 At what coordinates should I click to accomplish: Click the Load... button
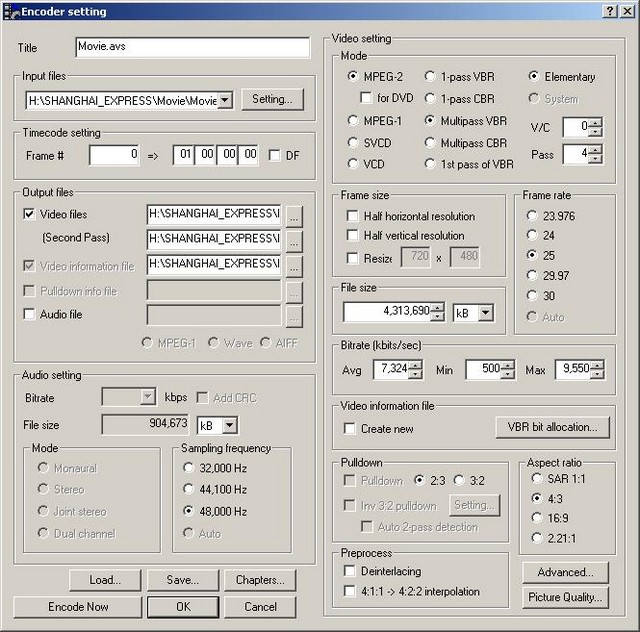pyautogui.click(x=105, y=580)
